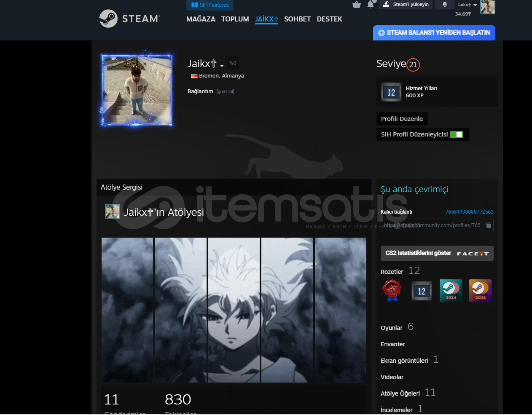Click CS2 istatistiklerini göster button

(437, 253)
